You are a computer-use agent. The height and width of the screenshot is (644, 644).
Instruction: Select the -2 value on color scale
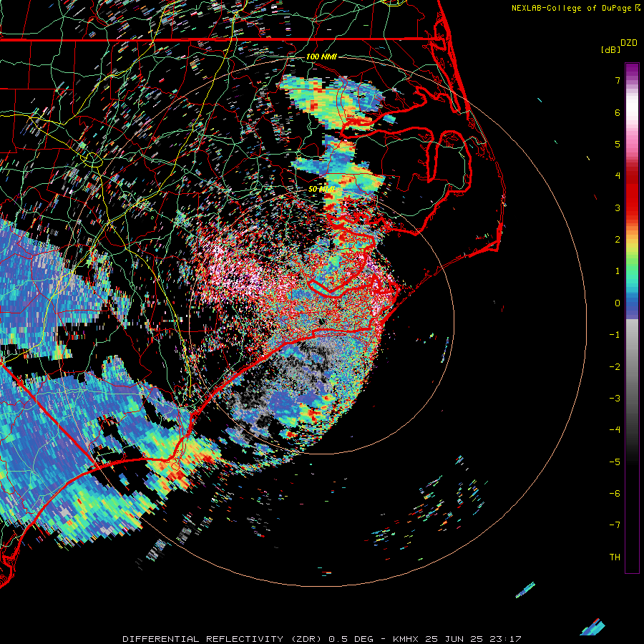(615, 367)
